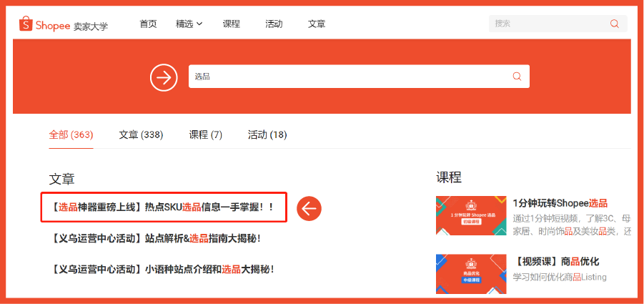Switch to the 文章 (338) tab
644x304 pixels.
coord(141,134)
